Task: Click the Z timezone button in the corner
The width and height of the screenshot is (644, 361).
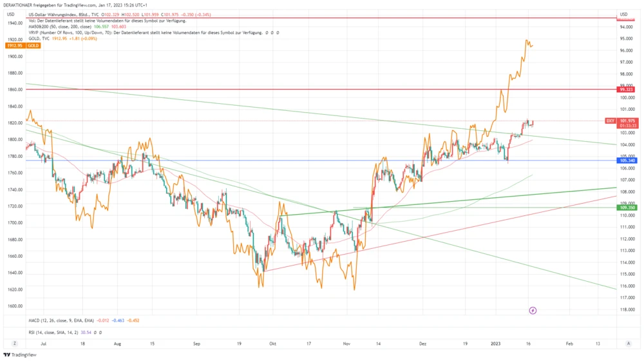Action: pos(15,344)
